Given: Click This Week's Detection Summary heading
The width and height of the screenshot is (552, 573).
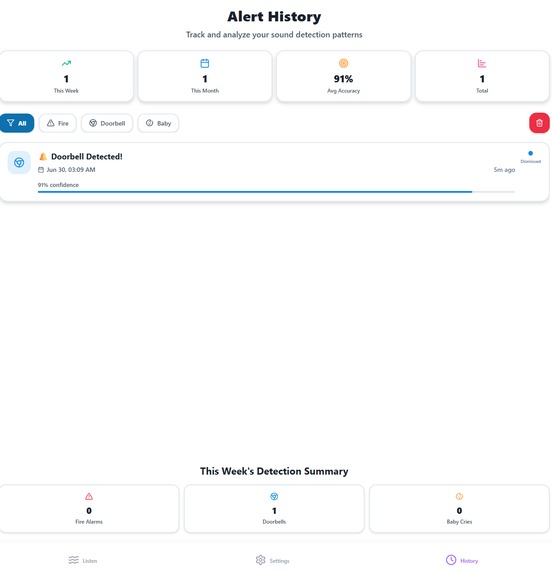Looking at the screenshot, I should pos(274,471).
